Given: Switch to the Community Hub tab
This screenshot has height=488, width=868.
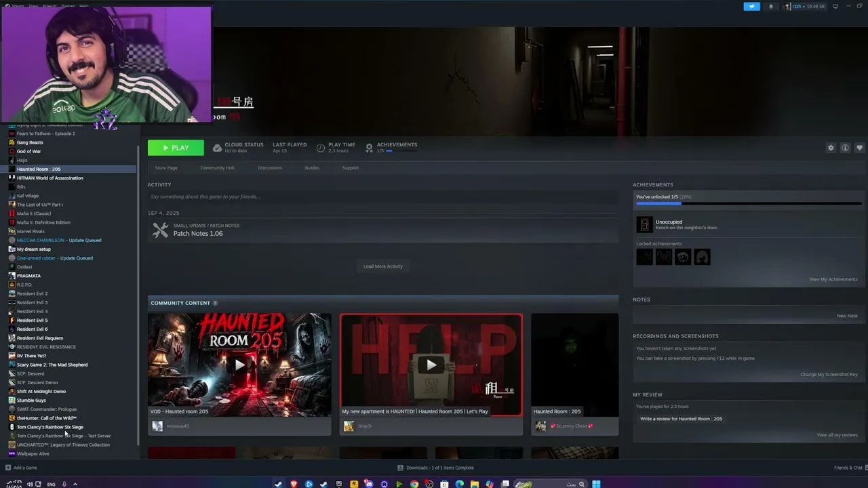Looking at the screenshot, I should pyautogui.click(x=217, y=168).
